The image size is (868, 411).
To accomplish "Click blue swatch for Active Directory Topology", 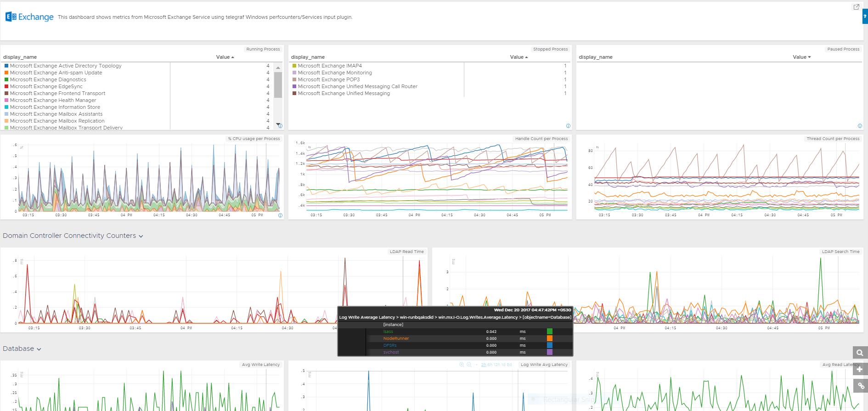I will (6, 66).
